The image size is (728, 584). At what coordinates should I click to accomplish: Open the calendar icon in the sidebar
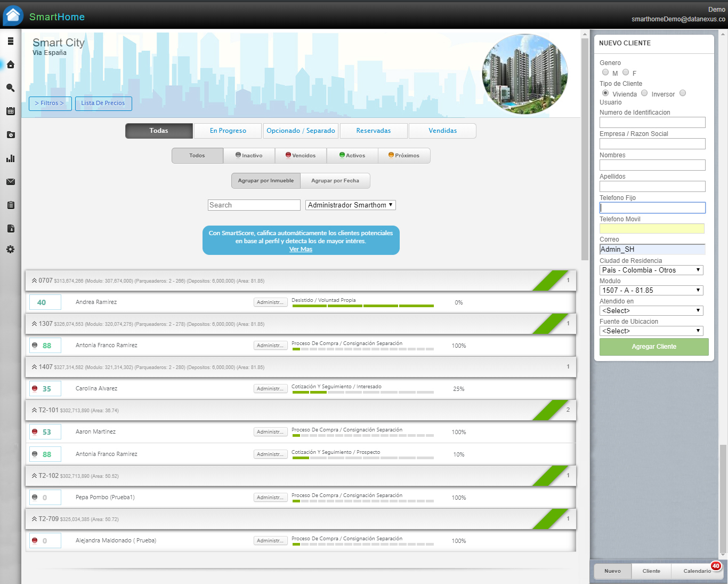point(10,111)
